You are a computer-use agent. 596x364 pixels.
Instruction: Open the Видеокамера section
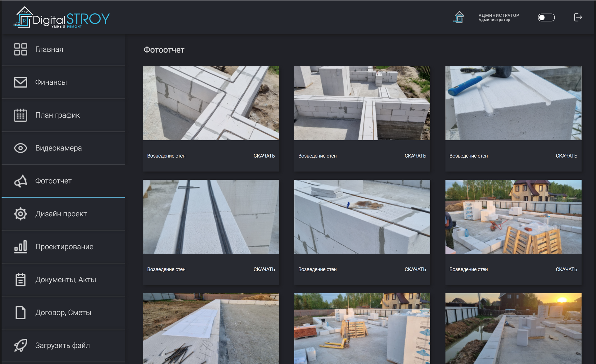point(63,148)
